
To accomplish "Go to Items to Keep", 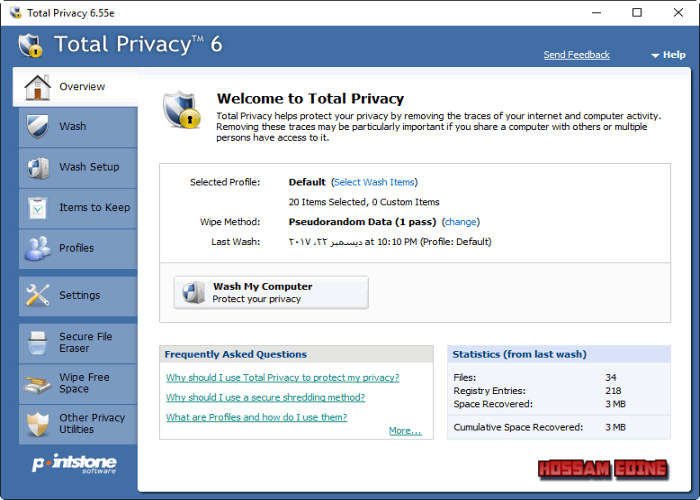I will [x=78, y=208].
